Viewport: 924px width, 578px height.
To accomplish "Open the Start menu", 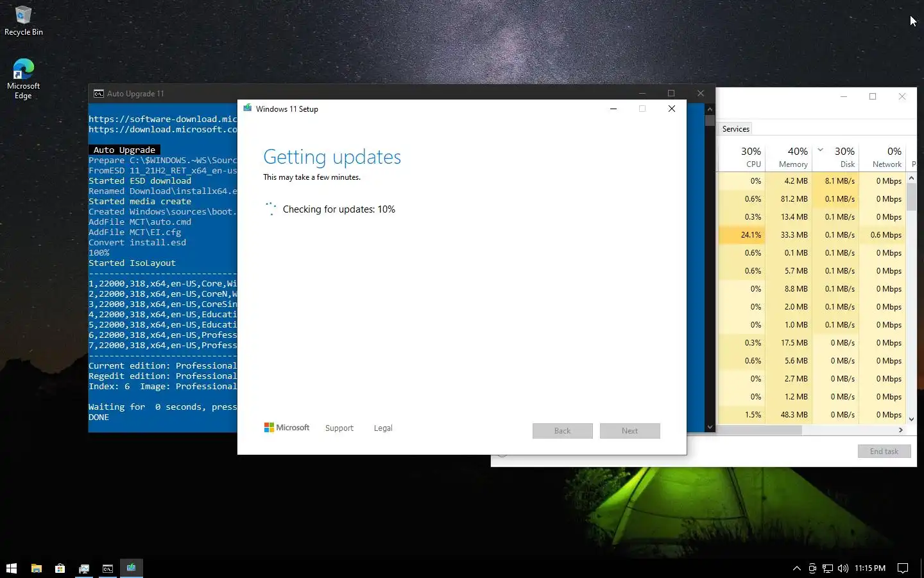I will [12, 568].
